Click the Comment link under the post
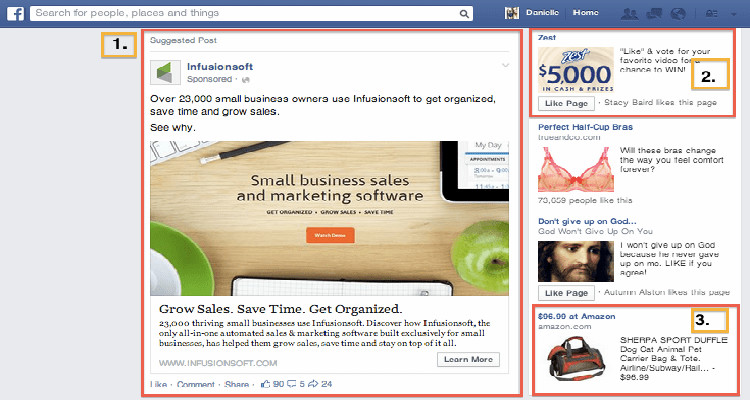 pyautogui.click(x=196, y=384)
